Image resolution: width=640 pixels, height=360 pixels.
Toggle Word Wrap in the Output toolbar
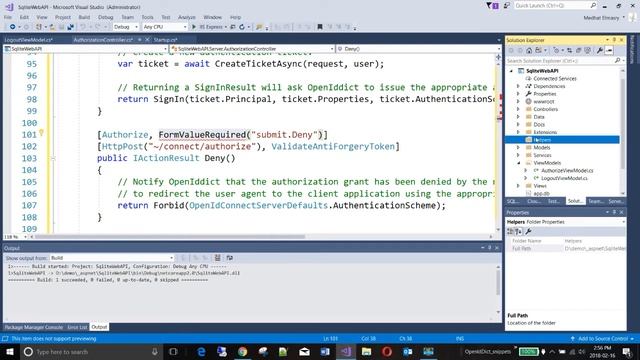[229, 258]
